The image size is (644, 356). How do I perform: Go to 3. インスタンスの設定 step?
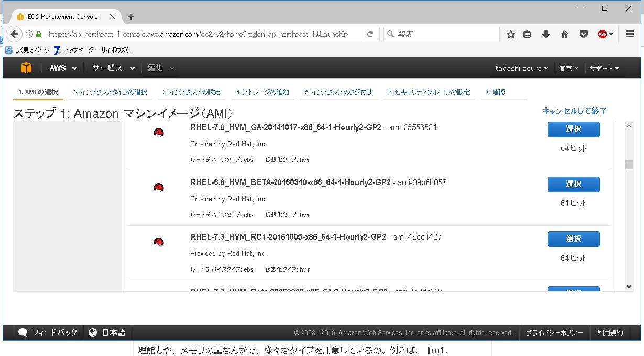192,92
